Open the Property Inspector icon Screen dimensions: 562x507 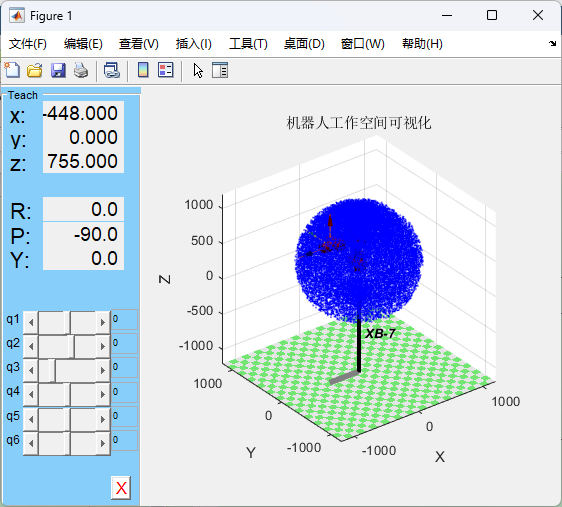220,70
